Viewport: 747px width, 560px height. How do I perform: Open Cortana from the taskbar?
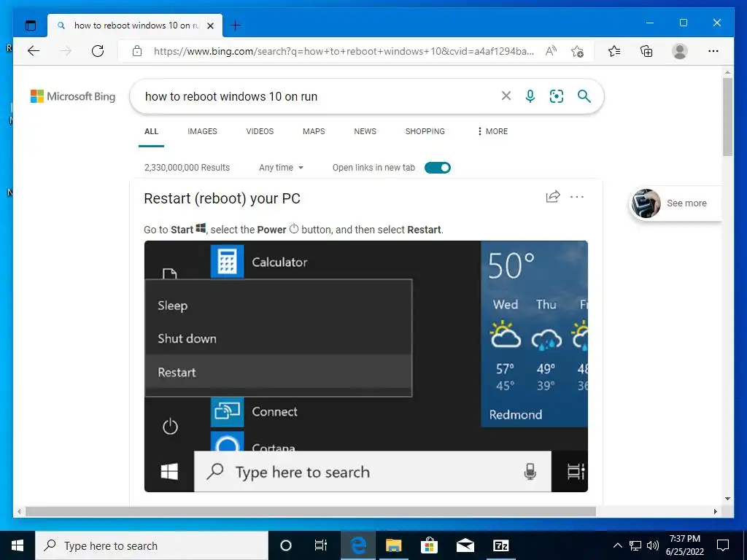(286, 545)
